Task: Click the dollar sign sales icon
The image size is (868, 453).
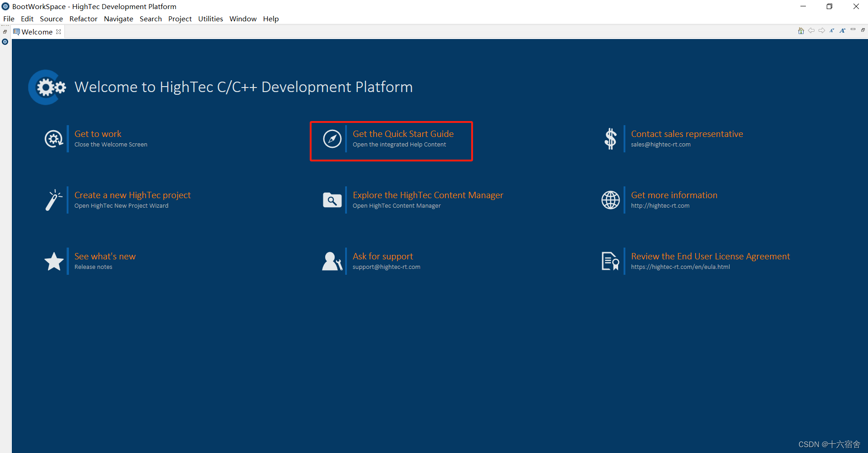Action: (610, 139)
